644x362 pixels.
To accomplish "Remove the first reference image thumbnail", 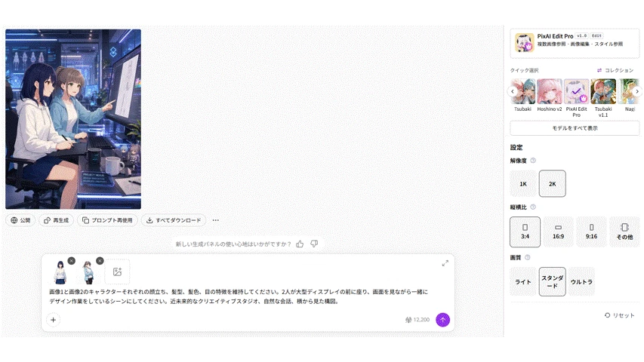I will click(72, 261).
